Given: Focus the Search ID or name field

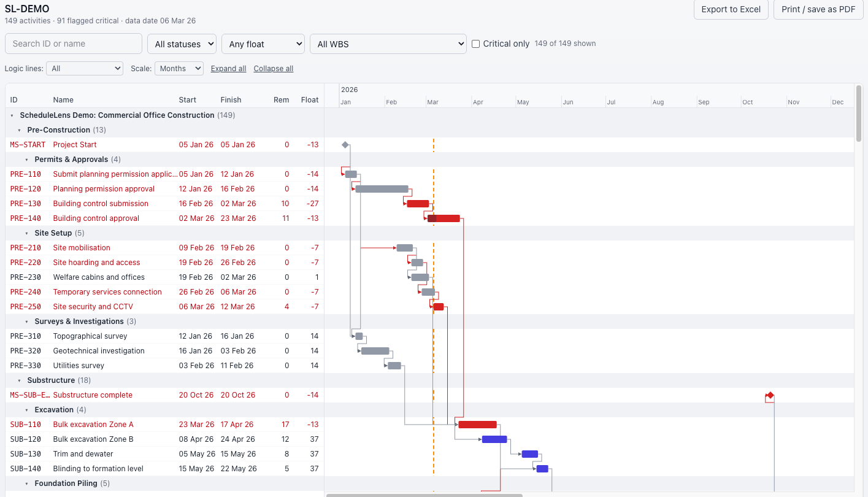Looking at the screenshot, I should (74, 44).
